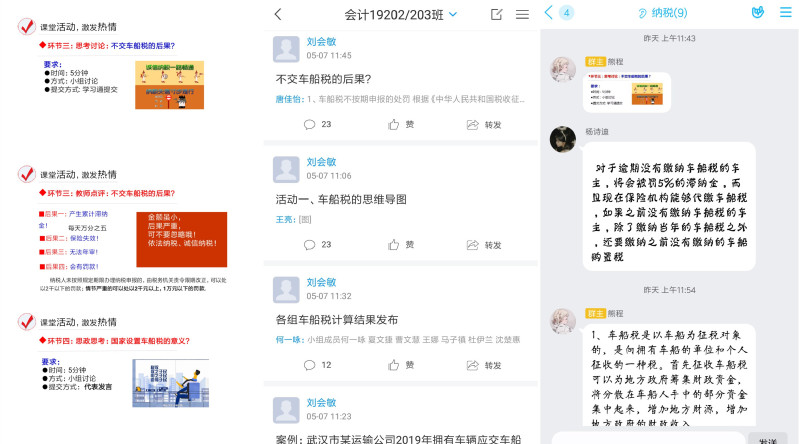Open 杨诗迪's profile avatar in chat

tap(563, 139)
